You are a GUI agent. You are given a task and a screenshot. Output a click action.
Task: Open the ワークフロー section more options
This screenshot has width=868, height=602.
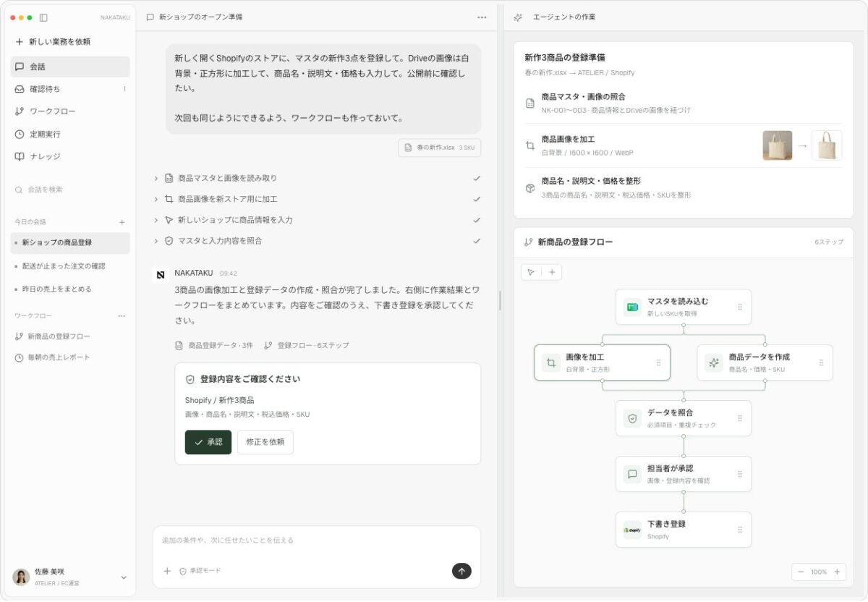[x=122, y=316]
